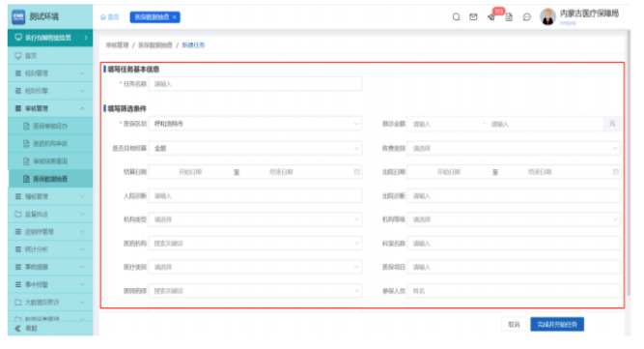Click the 取消 button
644x349 pixels.
(x=514, y=324)
